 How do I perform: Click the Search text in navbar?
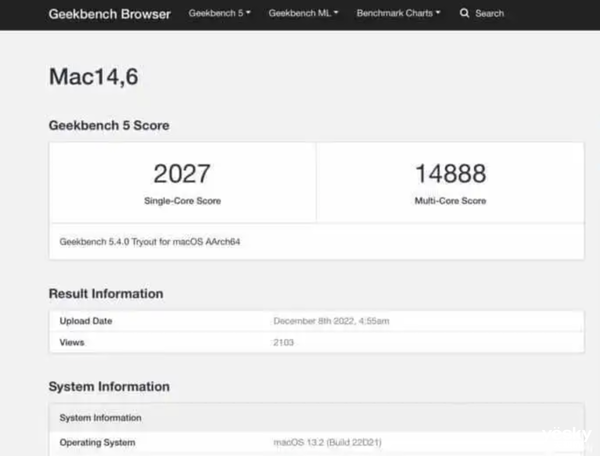(490, 14)
